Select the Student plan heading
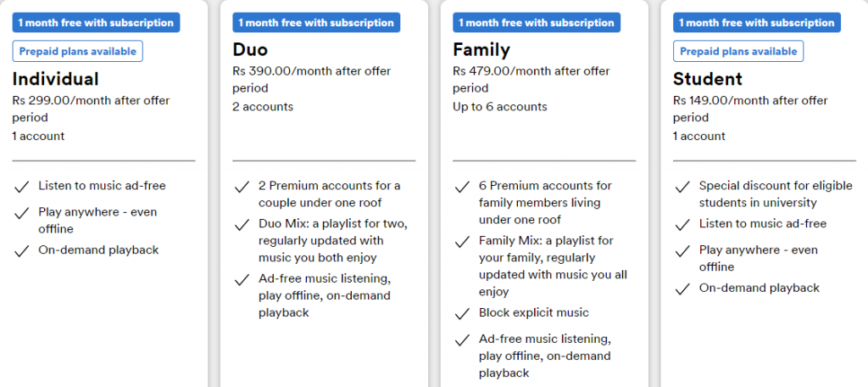The height and width of the screenshot is (387, 868). pyautogui.click(x=708, y=79)
